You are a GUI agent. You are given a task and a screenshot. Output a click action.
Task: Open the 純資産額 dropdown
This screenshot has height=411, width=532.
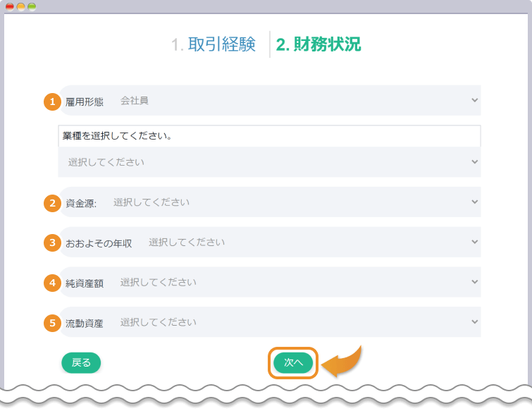click(x=270, y=282)
